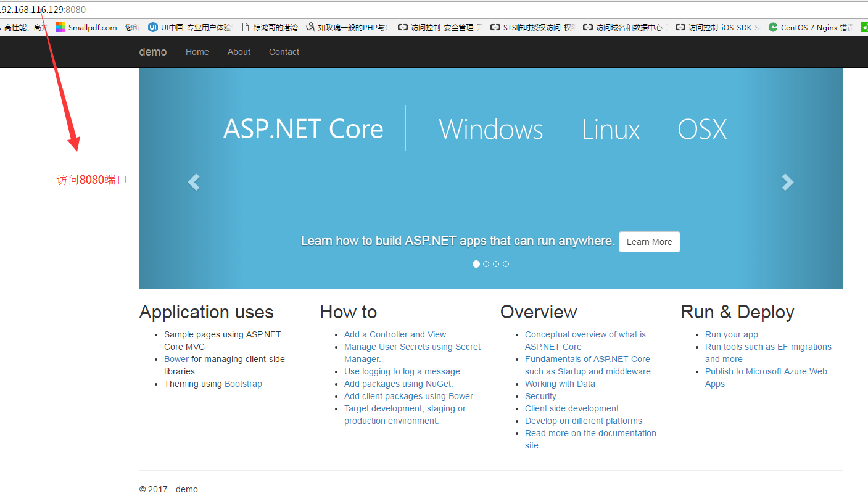
Task: Open the 访问控制_安全管理 bookmark folder
Action: pos(439,27)
